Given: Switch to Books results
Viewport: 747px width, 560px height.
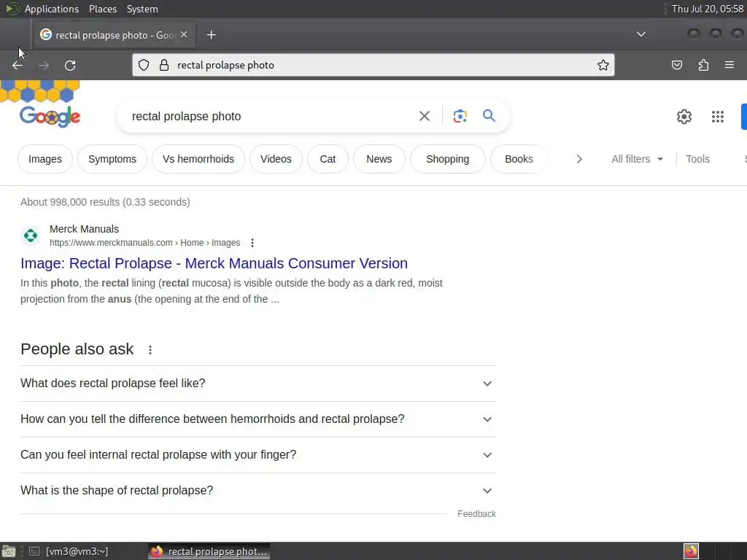Looking at the screenshot, I should coord(519,159).
